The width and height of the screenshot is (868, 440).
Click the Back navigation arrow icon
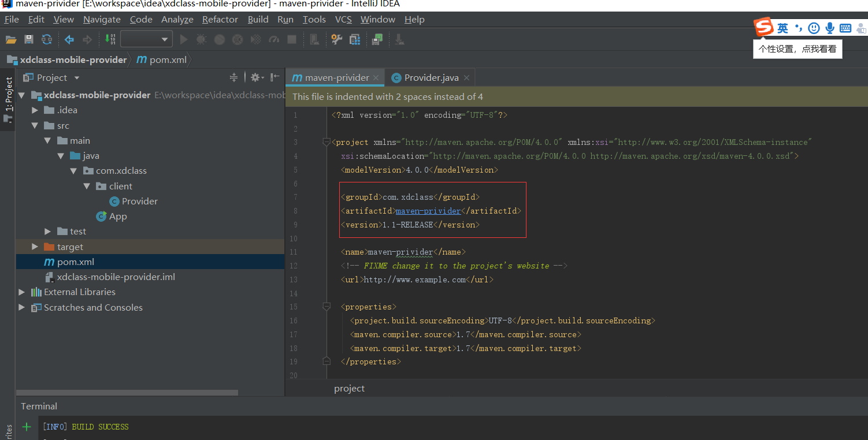(69, 39)
